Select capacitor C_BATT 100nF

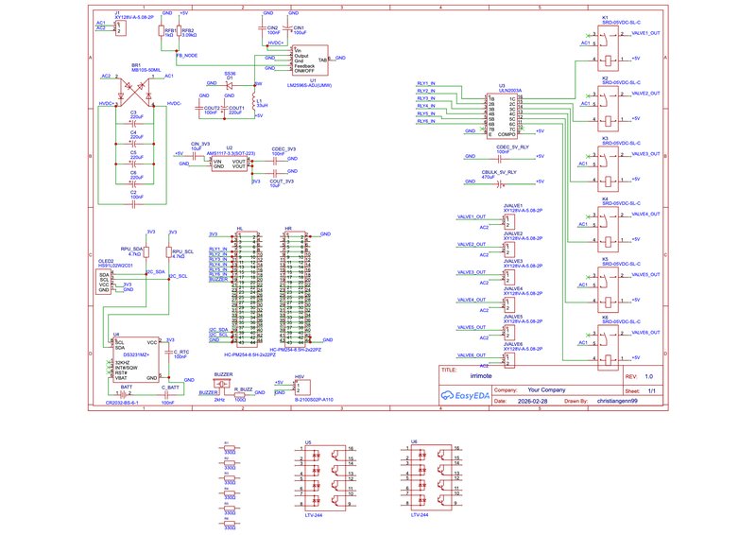pyautogui.click(x=168, y=394)
